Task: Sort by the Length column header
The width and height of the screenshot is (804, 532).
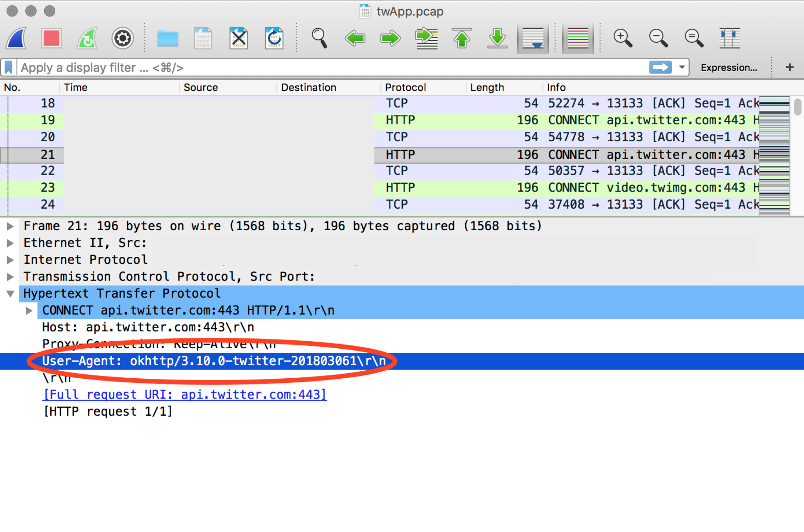Action: pos(487,88)
